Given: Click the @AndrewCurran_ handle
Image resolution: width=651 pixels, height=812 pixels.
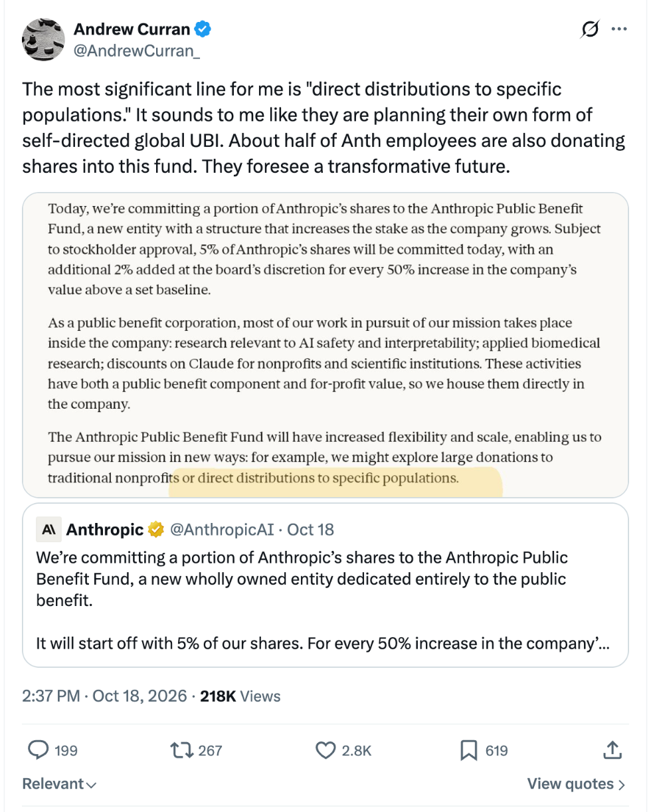Looking at the screenshot, I should [137, 49].
